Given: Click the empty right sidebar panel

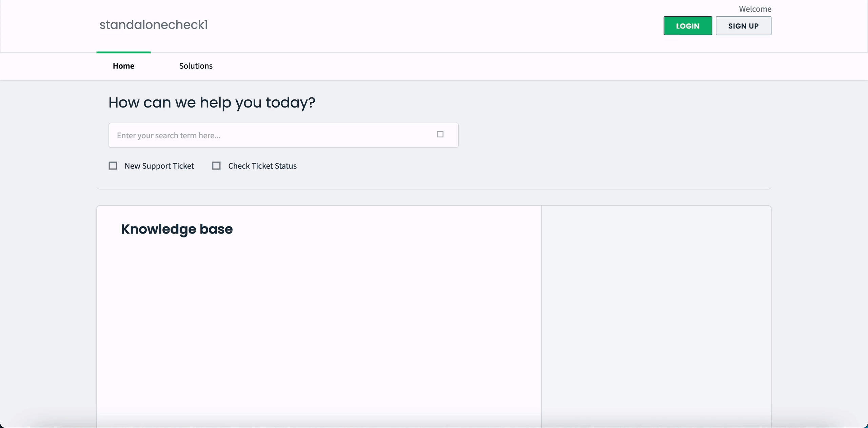Looking at the screenshot, I should pyautogui.click(x=656, y=305).
